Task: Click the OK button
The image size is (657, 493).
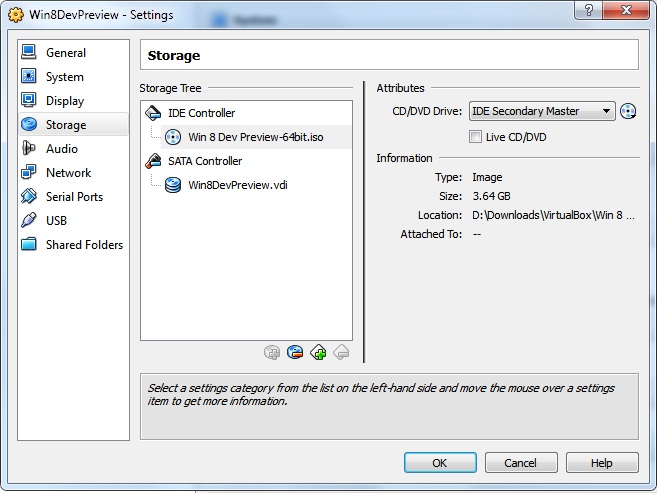Action: [x=440, y=463]
